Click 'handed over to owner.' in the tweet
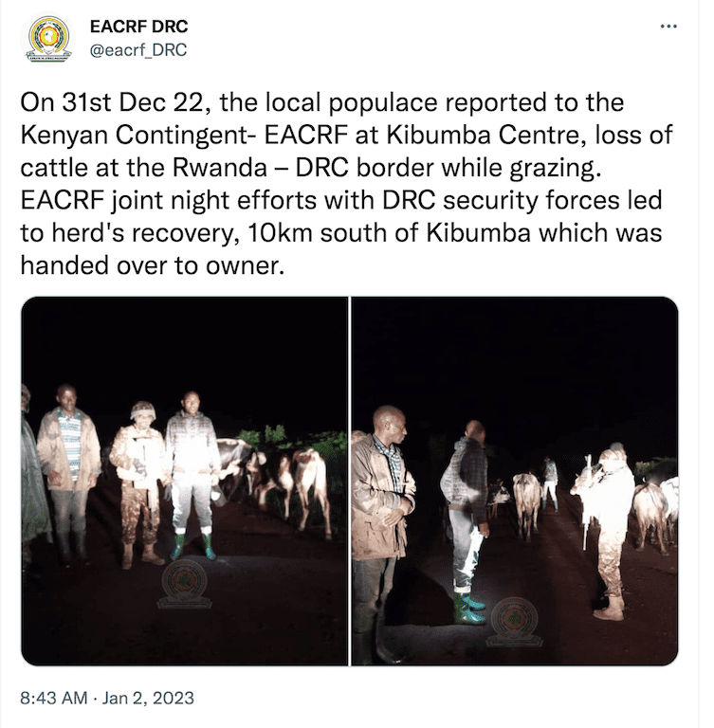This screenshot has height=728, width=714. pos(152,265)
